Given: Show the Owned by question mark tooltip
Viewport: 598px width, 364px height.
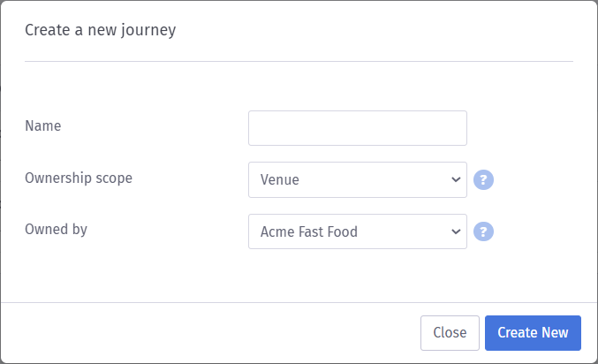Looking at the screenshot, I should (483, 232).
